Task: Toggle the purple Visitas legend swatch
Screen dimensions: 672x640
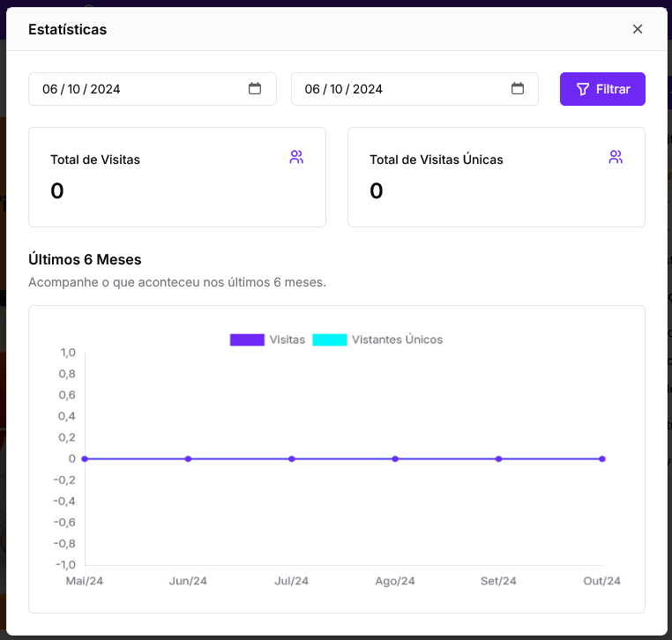Action: [247, 339]
